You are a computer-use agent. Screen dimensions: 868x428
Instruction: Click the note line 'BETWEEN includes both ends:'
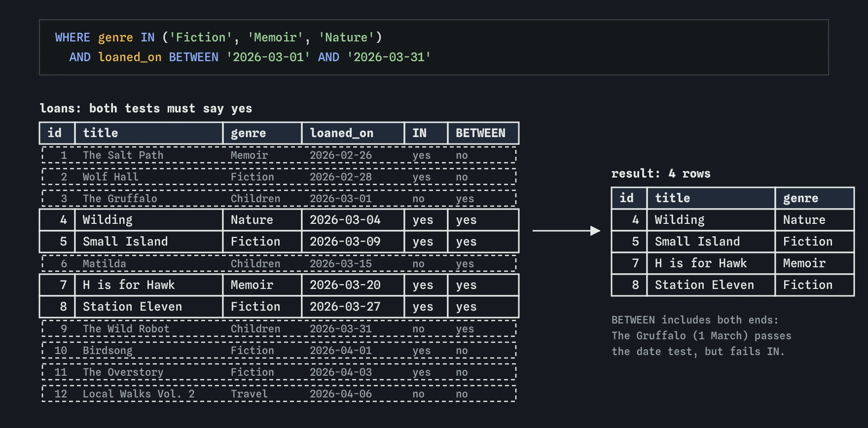click(695, 320)
